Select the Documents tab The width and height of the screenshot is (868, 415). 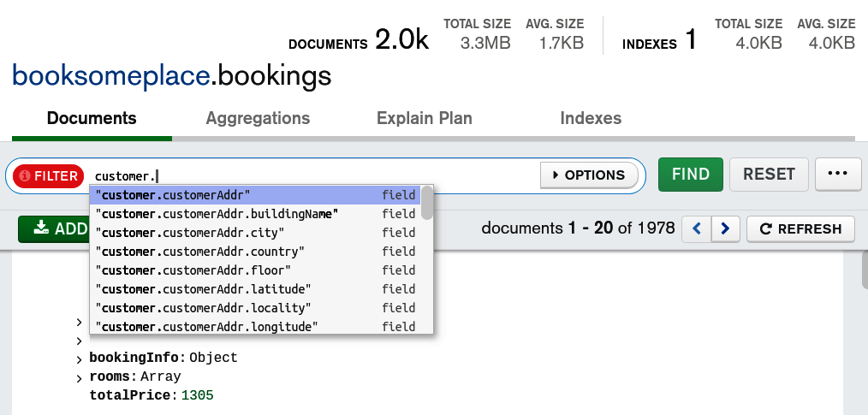click(92, 119)
